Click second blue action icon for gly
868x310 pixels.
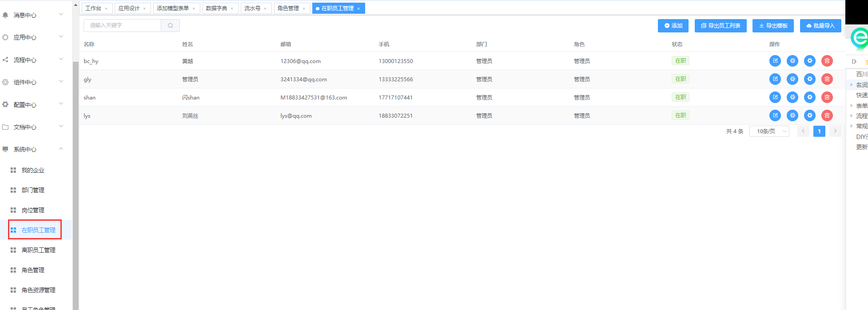click(x=792, y=79)
